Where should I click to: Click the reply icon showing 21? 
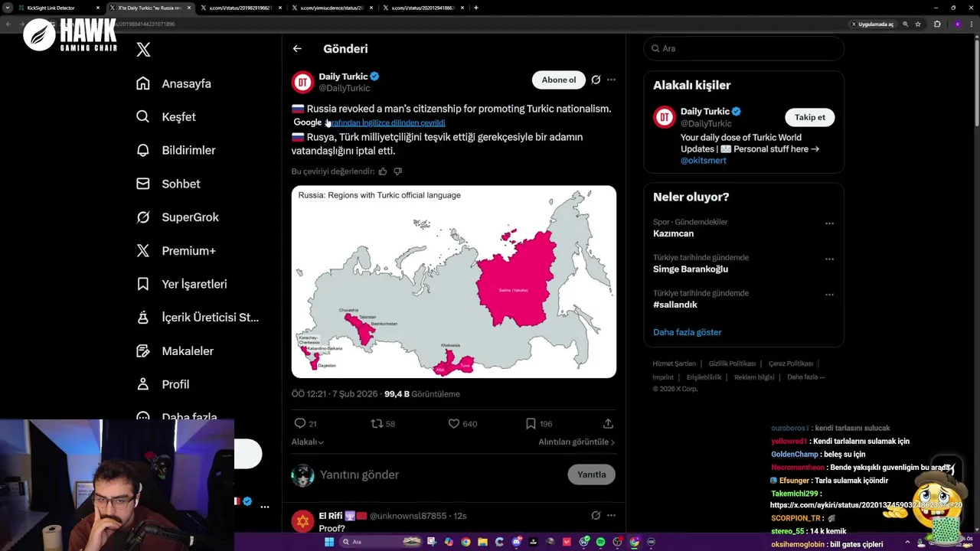point(300,423)
